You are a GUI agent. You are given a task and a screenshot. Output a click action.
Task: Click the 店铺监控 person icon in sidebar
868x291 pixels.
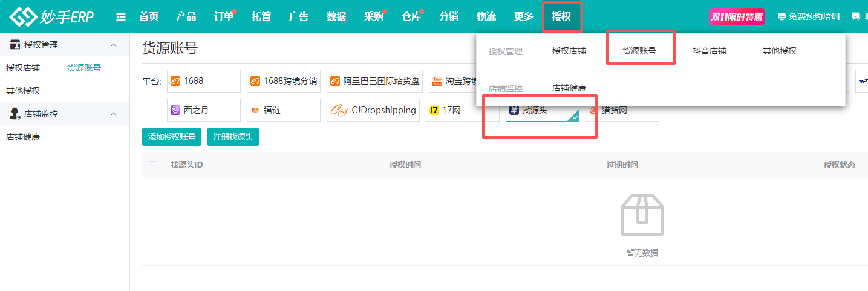16,114
